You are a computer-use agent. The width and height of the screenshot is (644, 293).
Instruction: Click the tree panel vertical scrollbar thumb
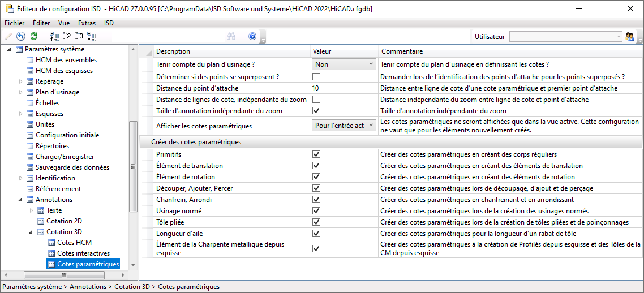click(133, 166)
